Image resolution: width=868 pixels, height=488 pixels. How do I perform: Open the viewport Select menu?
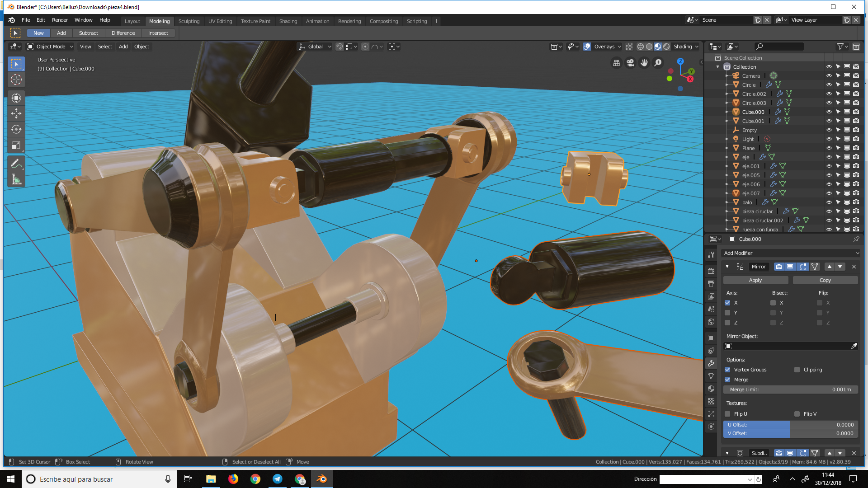pos(105,47)
